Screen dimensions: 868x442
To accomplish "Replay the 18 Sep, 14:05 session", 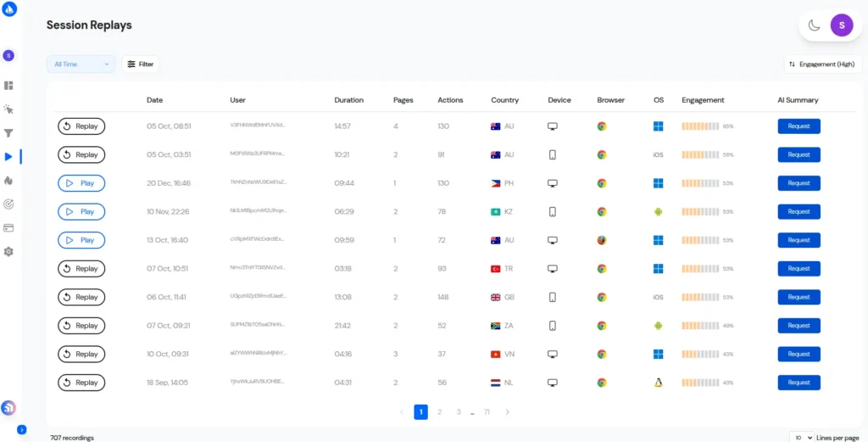I will (81, 383).
